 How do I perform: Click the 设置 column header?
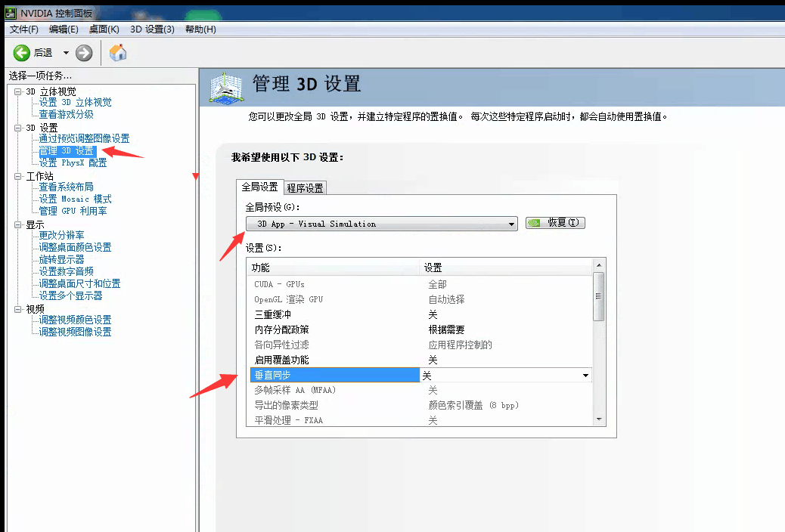(x=506, y=268)
